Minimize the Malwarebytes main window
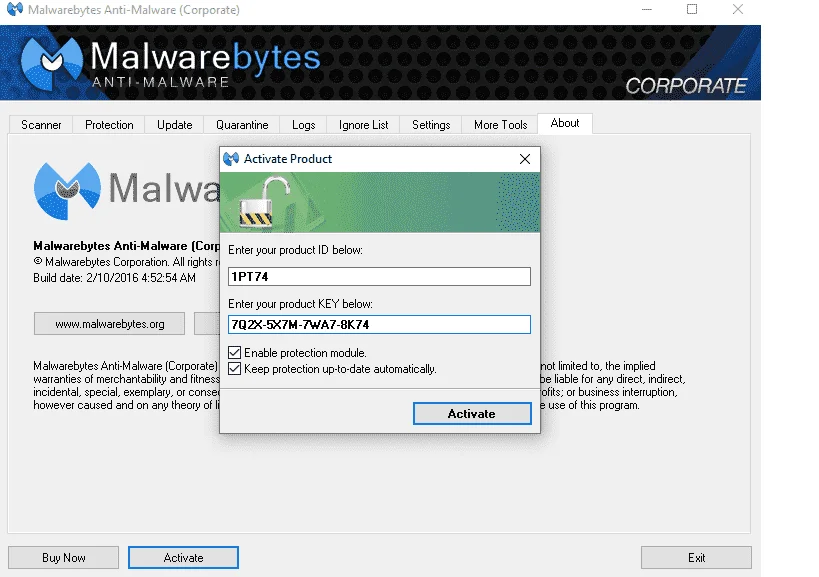The image size is (819, 577). click(x=647, y=9)
